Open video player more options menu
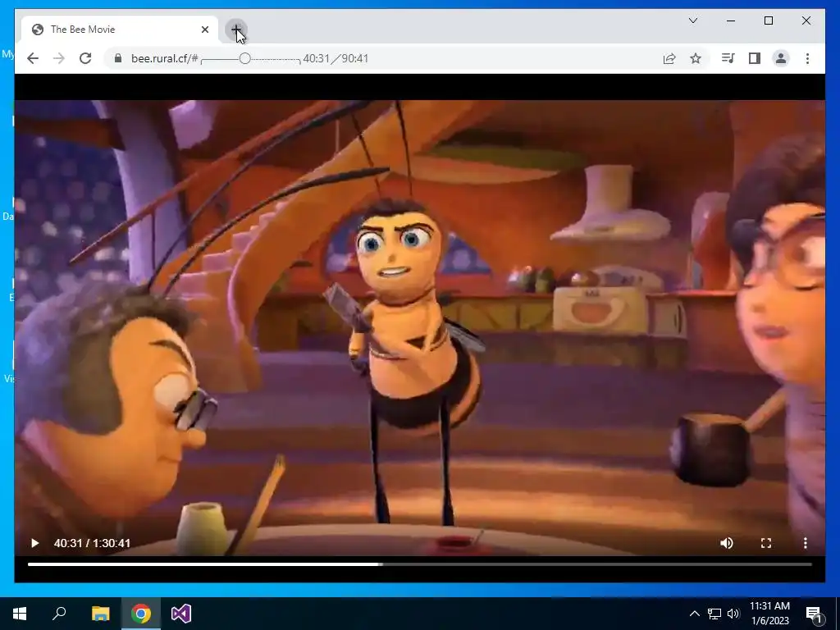Viewport: 840px width, 630px height. [x=806, y=543]
